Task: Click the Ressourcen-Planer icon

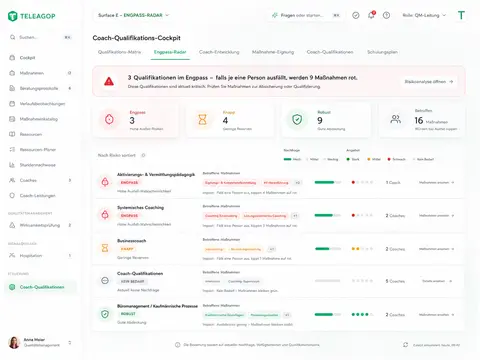Action: click(x=12, y=150)
